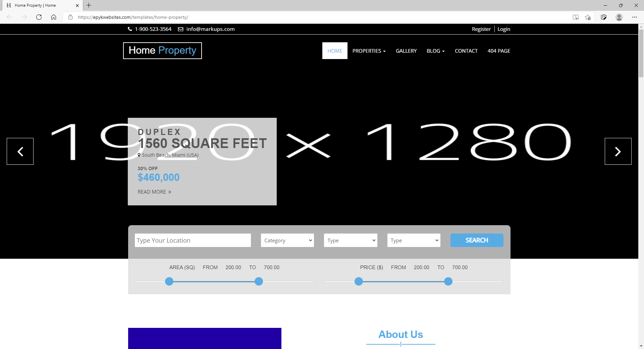Switch to the CONTACT menu item
This screenshot has width=644, height=349.
[x=466, y=51]
